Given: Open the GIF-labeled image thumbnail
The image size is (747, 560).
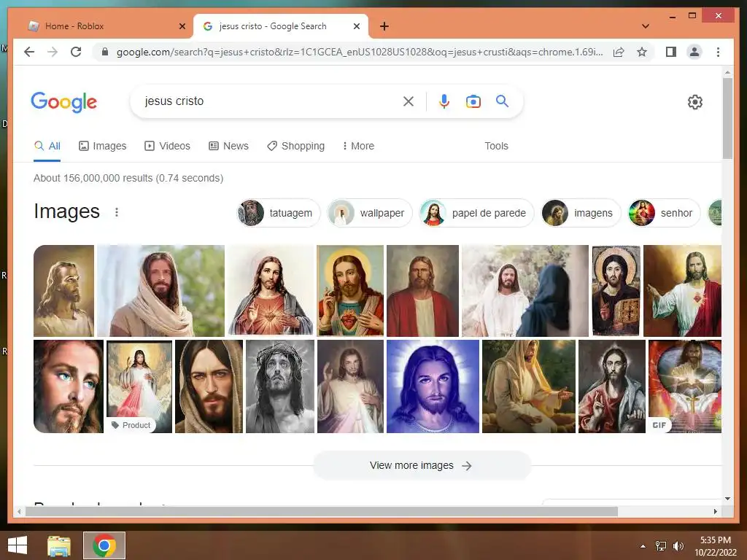Looking at the screenshot, I should 684,386.
